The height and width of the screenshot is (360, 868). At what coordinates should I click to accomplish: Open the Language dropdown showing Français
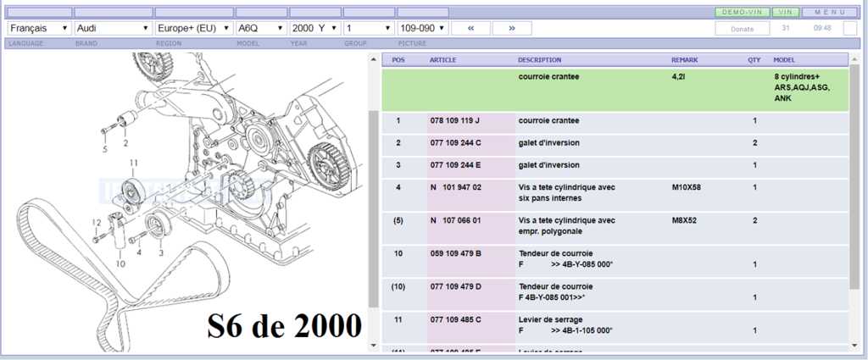[x=39, y=28]
